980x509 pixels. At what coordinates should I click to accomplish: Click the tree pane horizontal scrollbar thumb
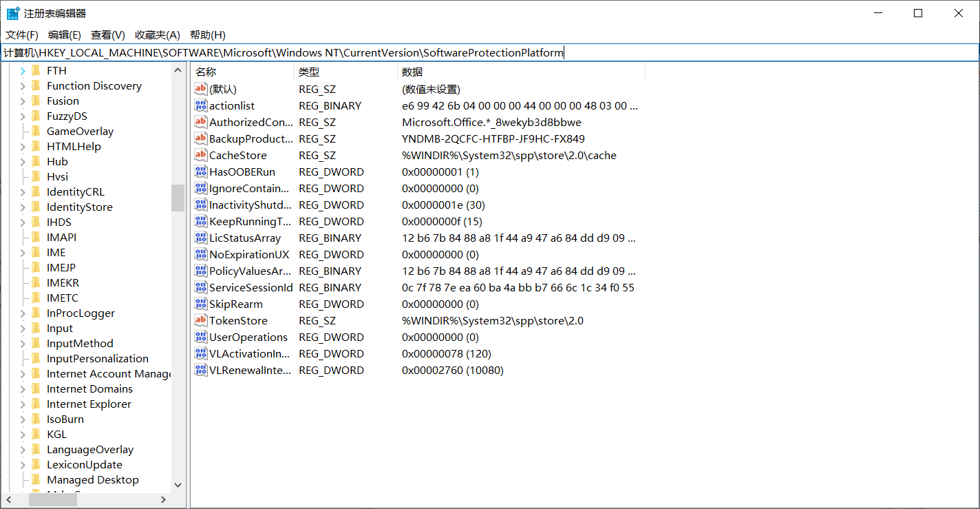[52, 500]
